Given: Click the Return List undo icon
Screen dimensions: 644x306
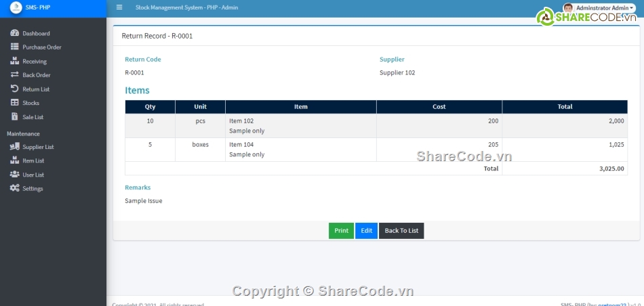Looking at the screenshot, I should pos(15,89).
